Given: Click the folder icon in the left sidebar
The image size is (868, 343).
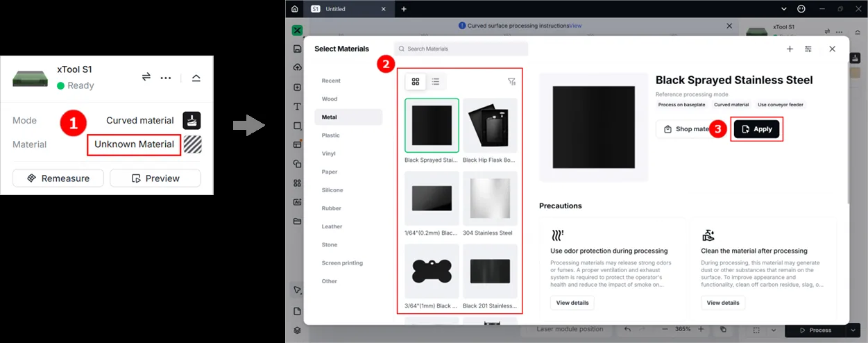Looking at the screenshot, I should pyautogui.click(x=297, y=221).
